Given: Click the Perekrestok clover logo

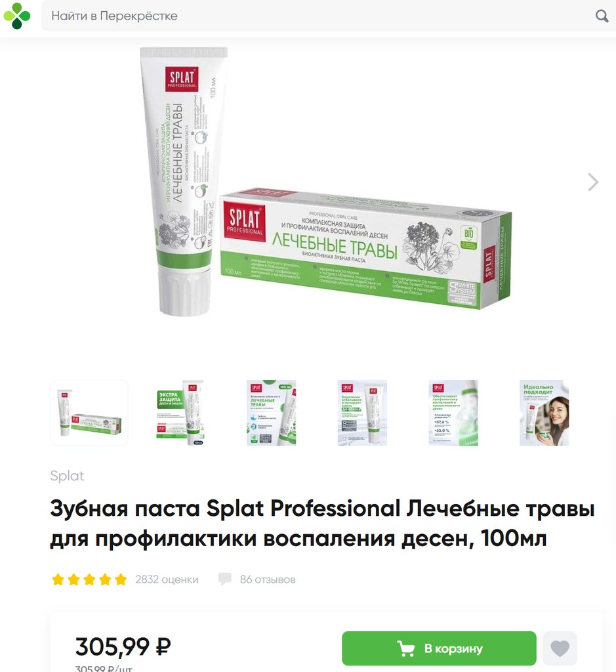Looking at the screenshot, I should pyautogui.click(x=17, y=16).
